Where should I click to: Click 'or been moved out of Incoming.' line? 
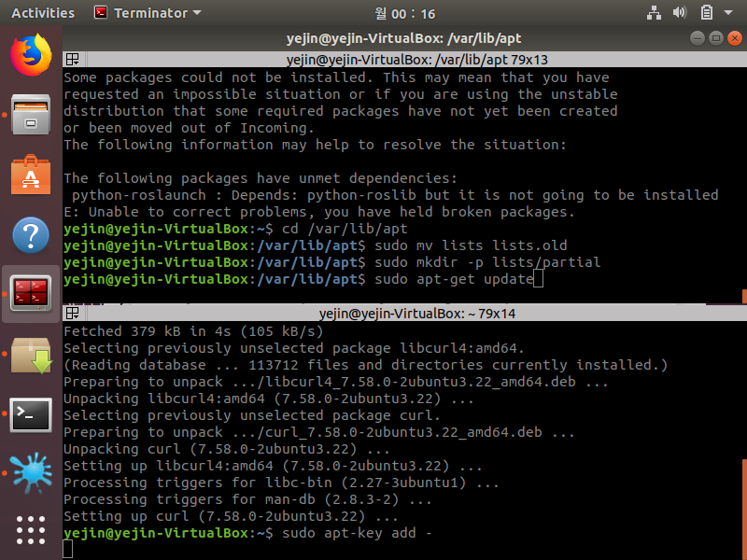click(x=190, y=128)
